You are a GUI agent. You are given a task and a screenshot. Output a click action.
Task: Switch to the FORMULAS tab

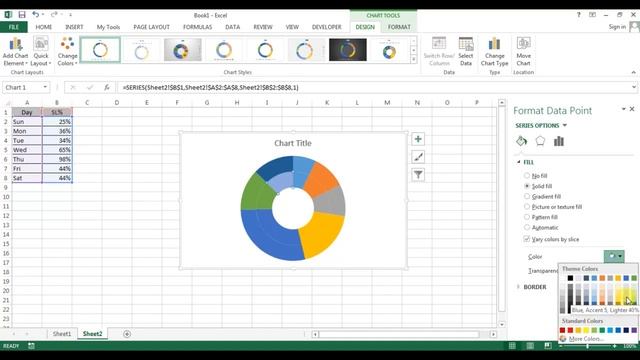click(x=198, y=27)
